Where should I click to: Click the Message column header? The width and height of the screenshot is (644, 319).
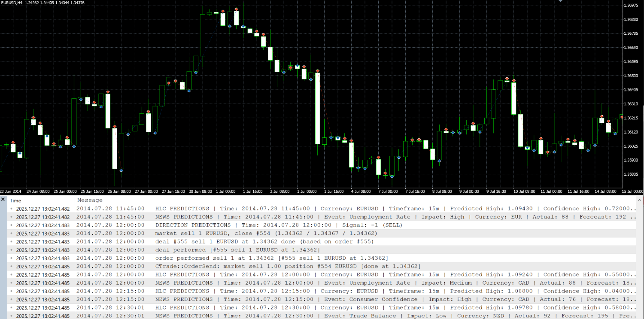[x=90, y=200]
